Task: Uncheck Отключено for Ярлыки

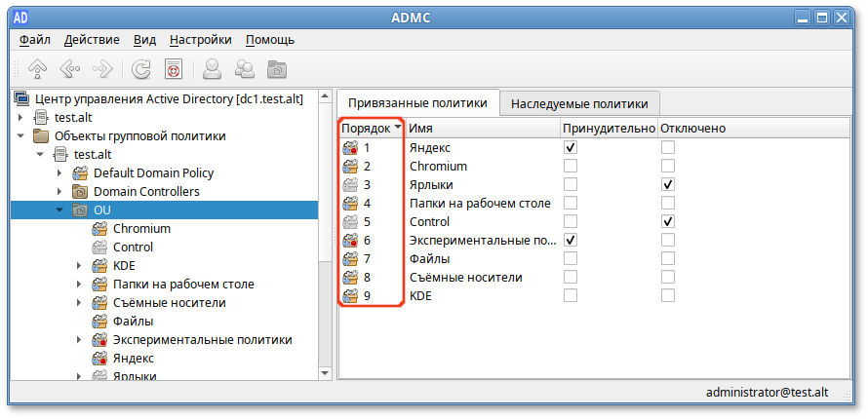Action: 668,184
